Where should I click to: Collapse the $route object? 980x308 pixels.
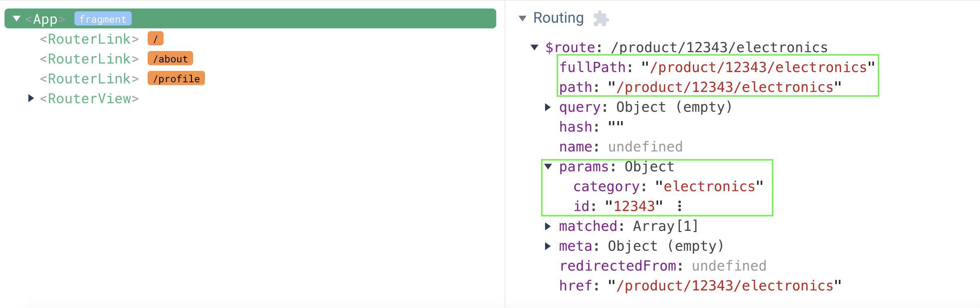click(535, 47)
